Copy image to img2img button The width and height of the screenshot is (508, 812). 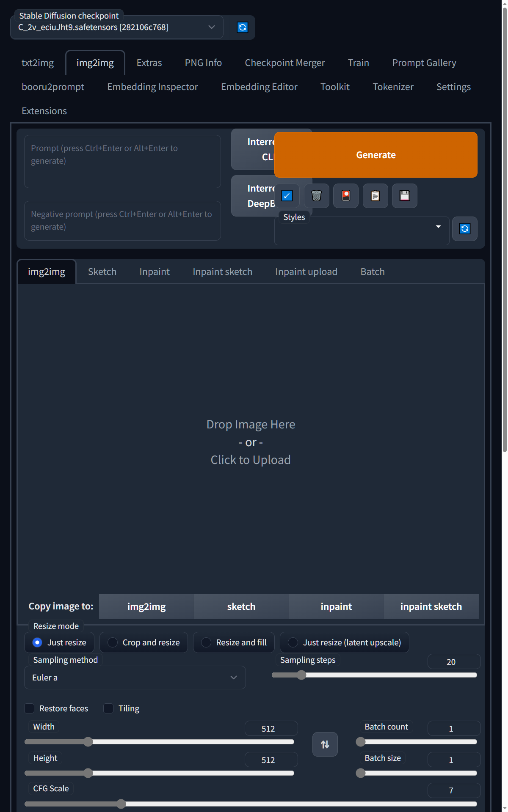coord(146,606)
